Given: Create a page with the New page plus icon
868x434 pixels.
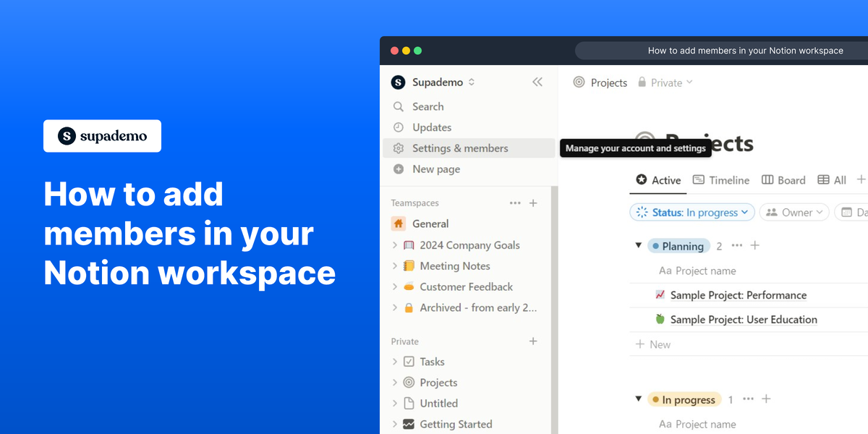Looking at the screenshot, I should click(x=399, y=169).
